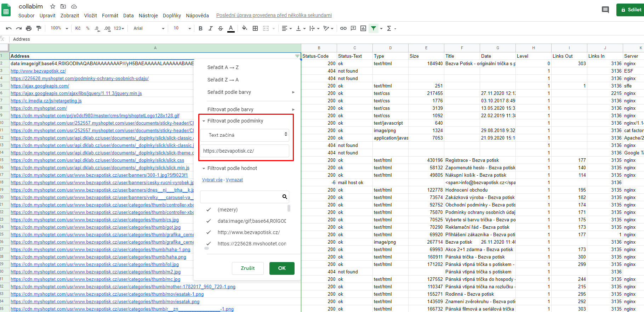Image resolution: width=644 pixels, height=312 pixels.
Task: Click the Undo arrow icon
Action: (x=9, y=28)
